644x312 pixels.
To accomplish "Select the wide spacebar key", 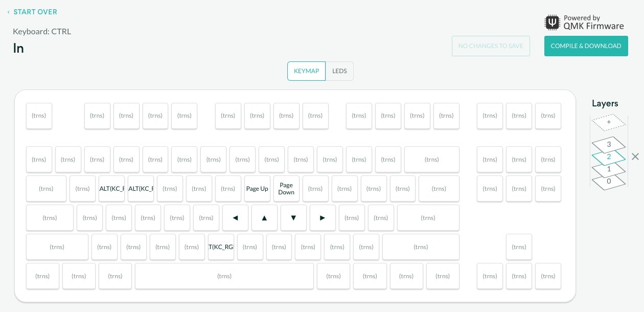I will click(224, 276).
